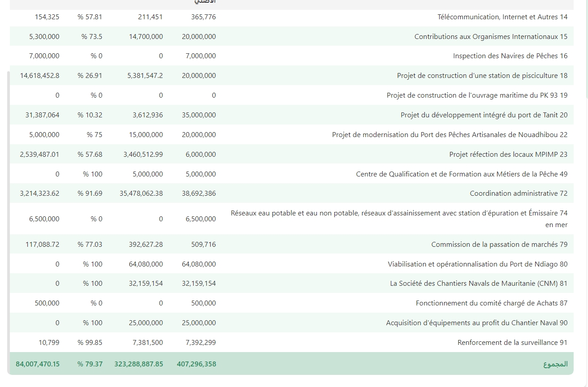Screen dimensions: 588x387
Task: Click the Chantiers Navals de Mauritanie (CNM) row
Action: [479, 284]
